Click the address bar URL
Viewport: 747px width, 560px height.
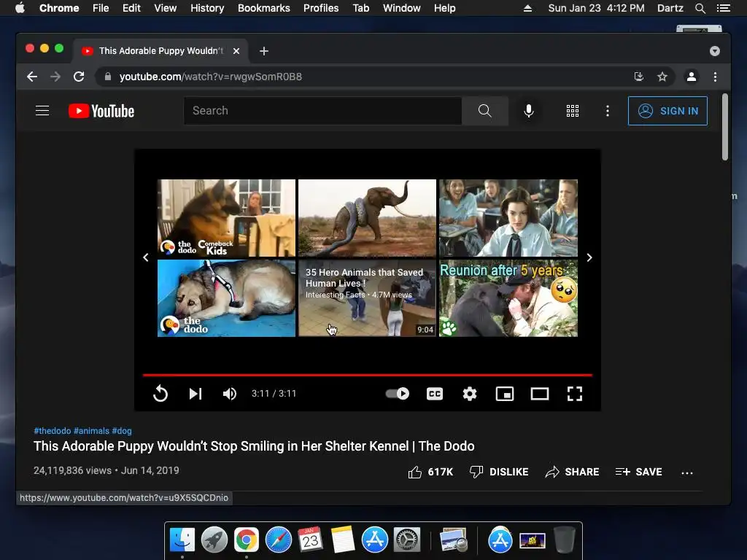(211, 77)
